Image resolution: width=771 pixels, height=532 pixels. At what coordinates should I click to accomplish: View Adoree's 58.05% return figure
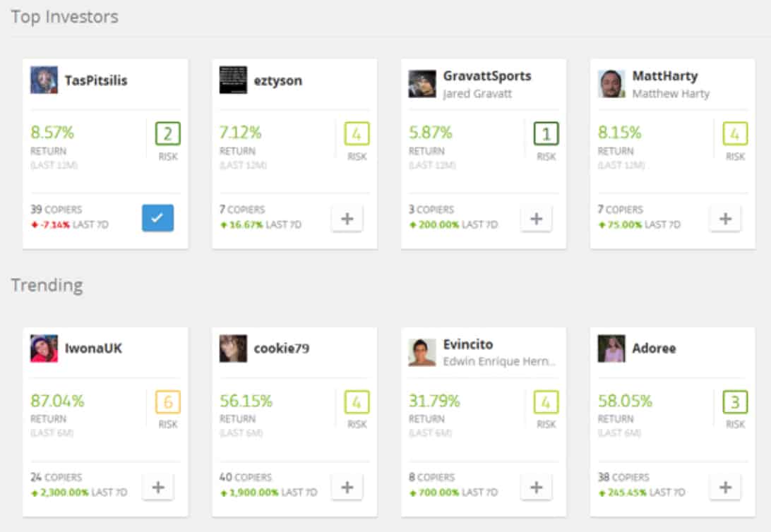click(624, 401)
